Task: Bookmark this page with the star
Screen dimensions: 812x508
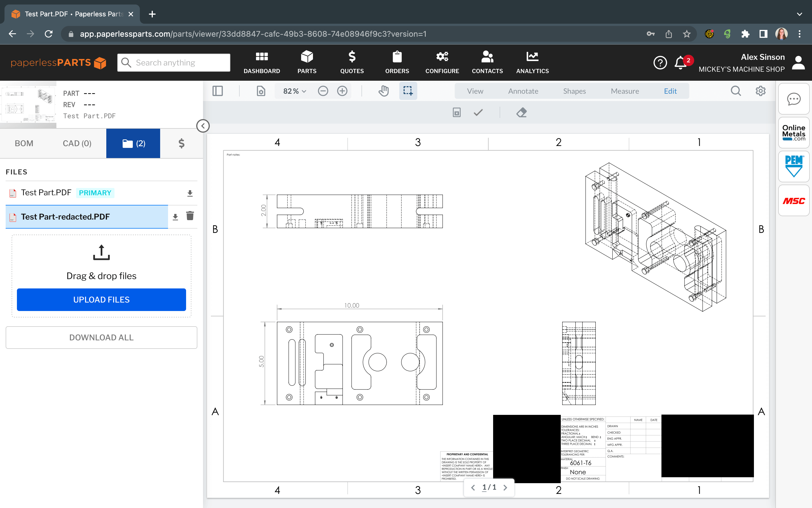Action: [687, 34]
